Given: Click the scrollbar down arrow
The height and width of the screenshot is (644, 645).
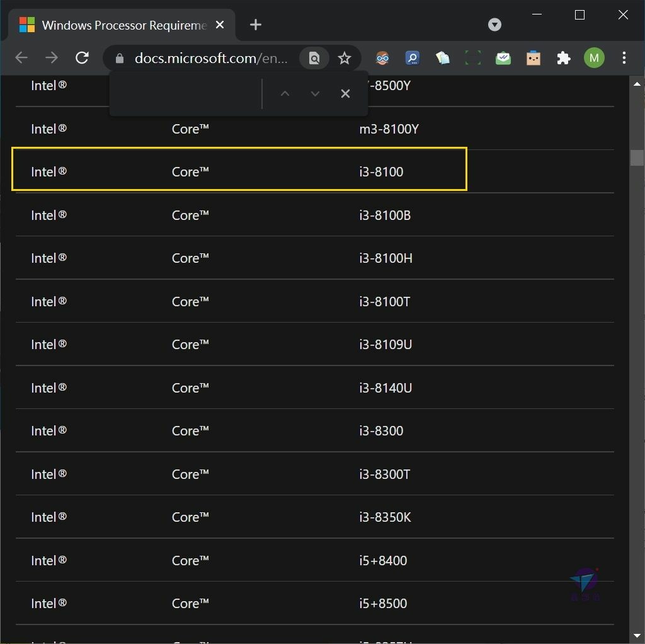Looking at the screenshot, I should coord(637,636).
